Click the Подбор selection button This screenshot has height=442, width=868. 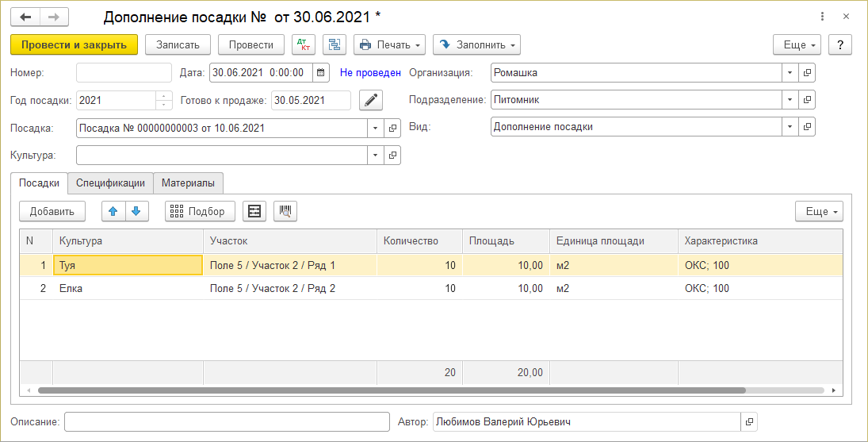pyautogui.click(x=200, y=211)
